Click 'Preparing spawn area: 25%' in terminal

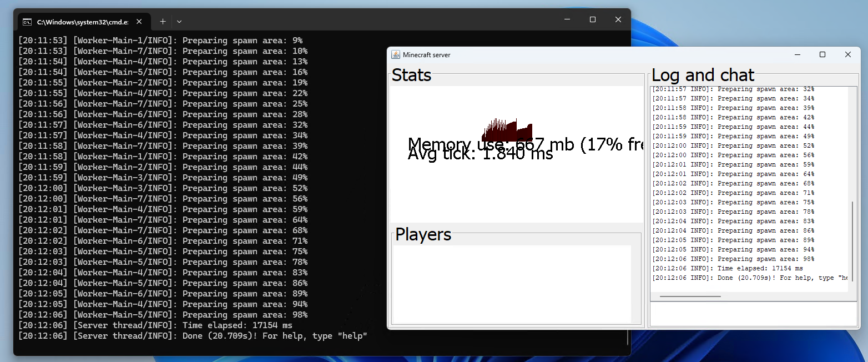(x=245, y=104)
